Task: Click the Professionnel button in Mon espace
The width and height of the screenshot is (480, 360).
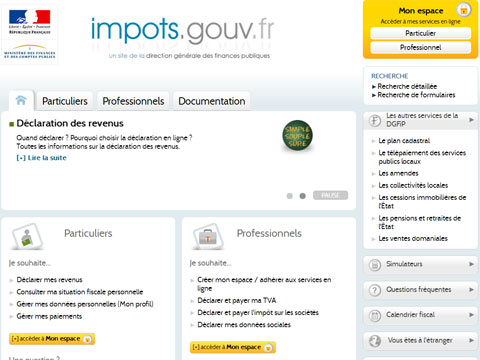Action: point(421,47)
